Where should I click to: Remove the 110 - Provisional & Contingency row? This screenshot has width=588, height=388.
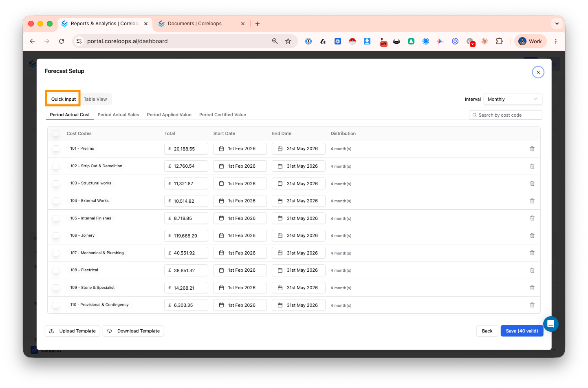tap(532, 305)
